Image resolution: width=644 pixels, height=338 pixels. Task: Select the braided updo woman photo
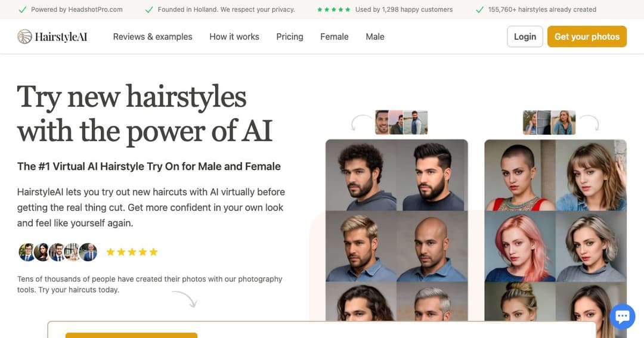click(x=520, y=302)
